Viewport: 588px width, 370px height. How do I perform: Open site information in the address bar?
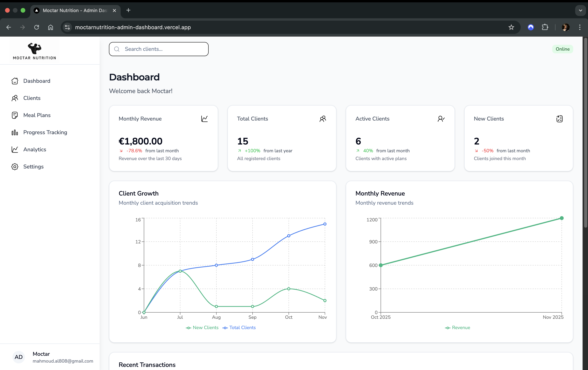67,27
